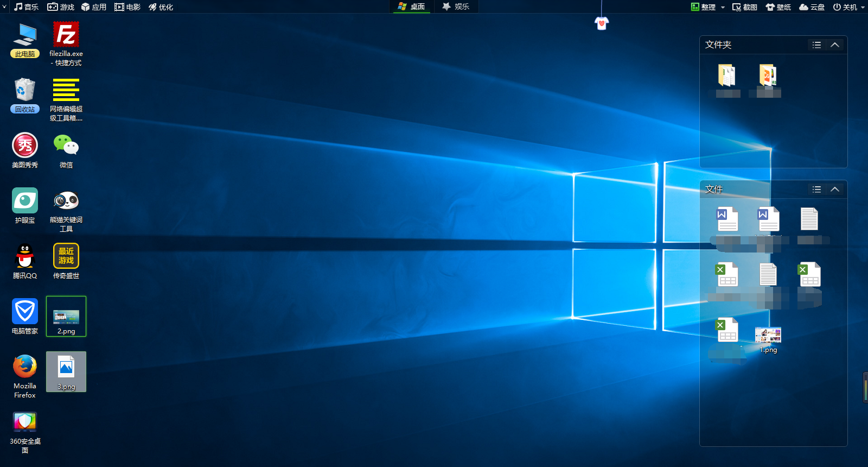This screenshot has width=868, height=467.
Task: Click the 壁纸 wallpaper button
Action: (778, 7)
